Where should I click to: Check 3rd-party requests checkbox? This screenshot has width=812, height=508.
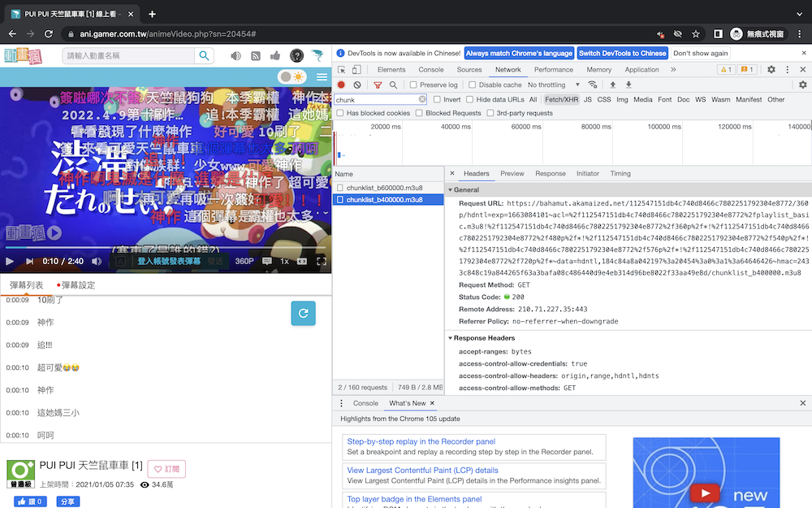pyautogui.click(x=490, y=113)
